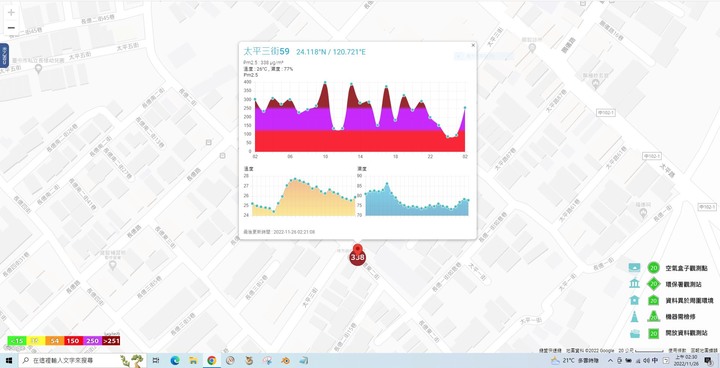This screenshot has height=368, width=720.
Task: Open the report map error link
Action: pyautogui.click(x=704, y=351)
